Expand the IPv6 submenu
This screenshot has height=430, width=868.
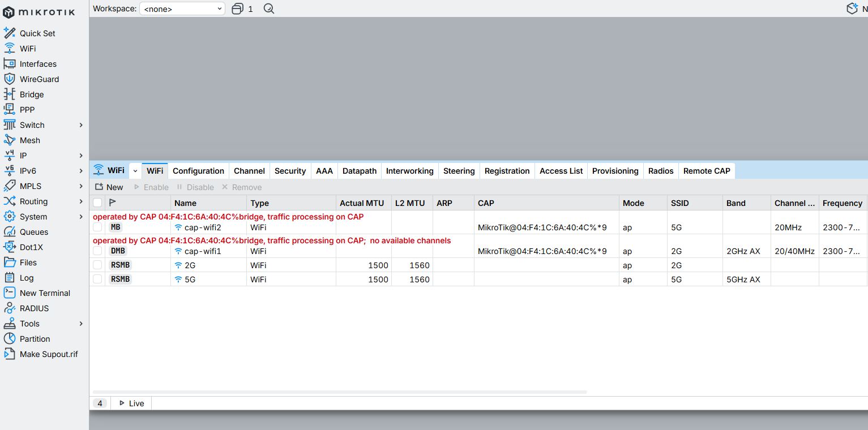coord(81,171)
